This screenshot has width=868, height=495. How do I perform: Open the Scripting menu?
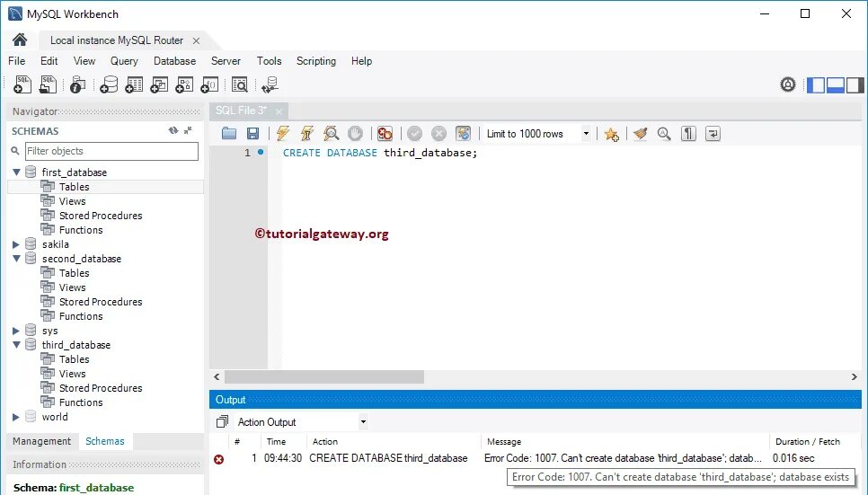tap(316, 61)
